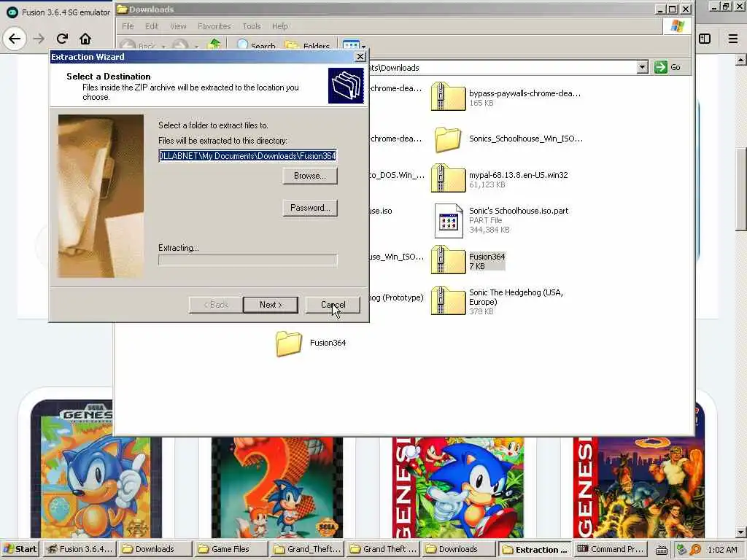Switch to Grand_Theft taskbar item
The height and width of the screenshot is (560, 747).
(306, 549)
